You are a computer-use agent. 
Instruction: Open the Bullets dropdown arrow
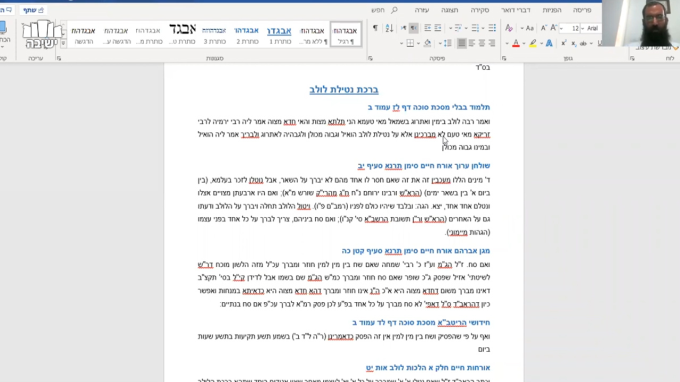click(x=483, y=29)
